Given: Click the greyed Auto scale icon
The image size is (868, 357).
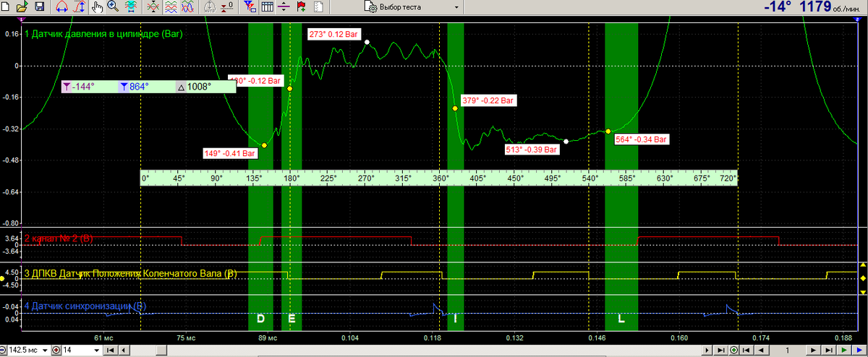Looking at the screenshot, I should click(209, 7).
